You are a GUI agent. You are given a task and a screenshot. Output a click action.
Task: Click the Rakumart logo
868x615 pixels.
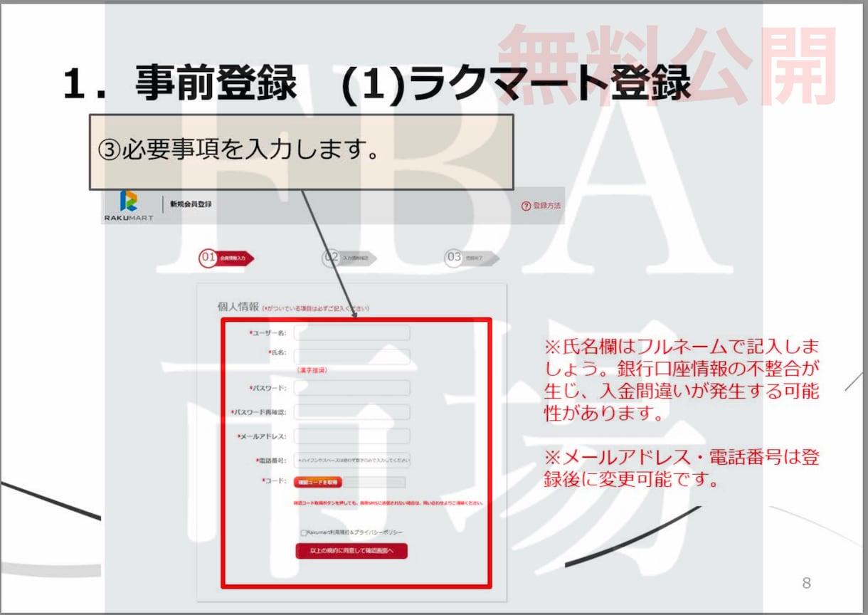129,206
